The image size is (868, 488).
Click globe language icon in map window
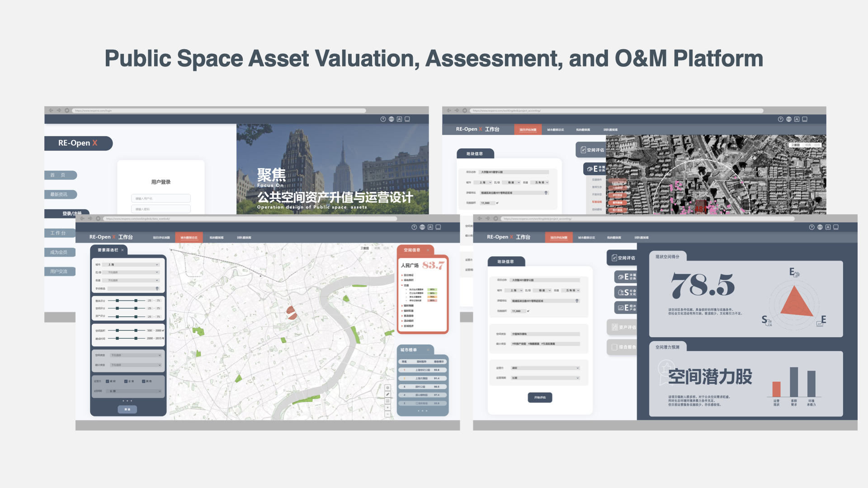tap(422, 227)
